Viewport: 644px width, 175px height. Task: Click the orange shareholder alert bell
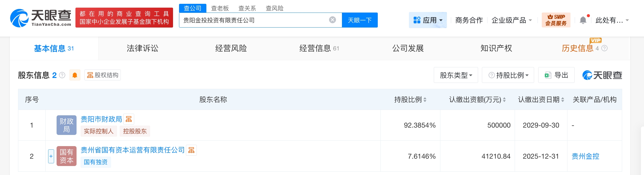point(75,75)
